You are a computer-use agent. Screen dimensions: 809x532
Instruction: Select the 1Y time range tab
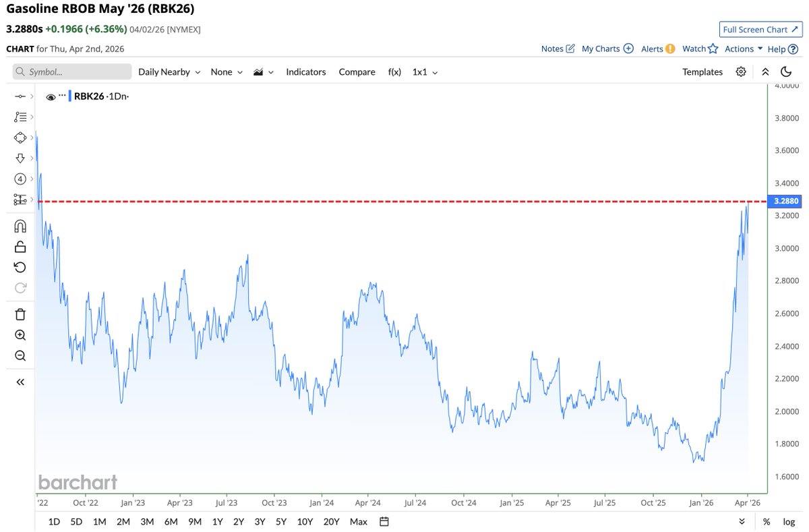click(x=217, y=521)
